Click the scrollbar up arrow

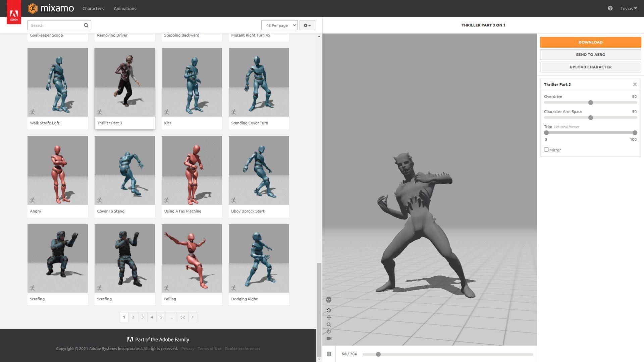319,37
